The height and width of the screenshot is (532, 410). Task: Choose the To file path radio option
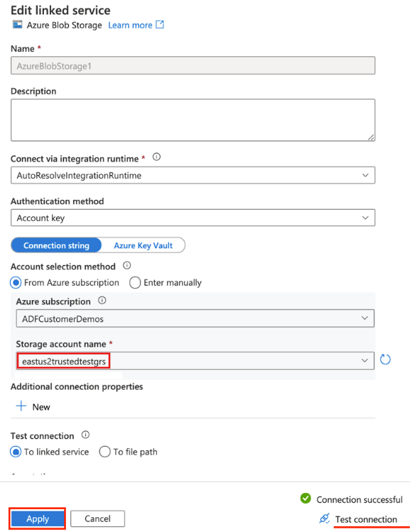(x=104, y=452)
